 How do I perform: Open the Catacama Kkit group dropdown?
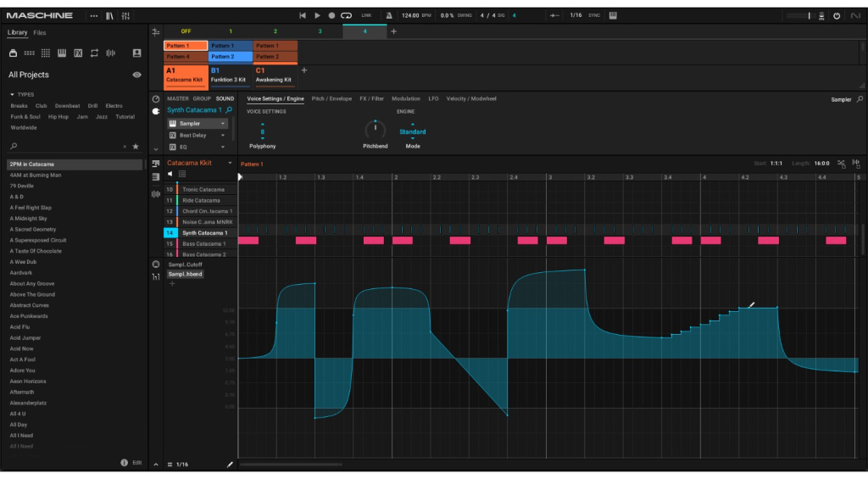(230, 164)
